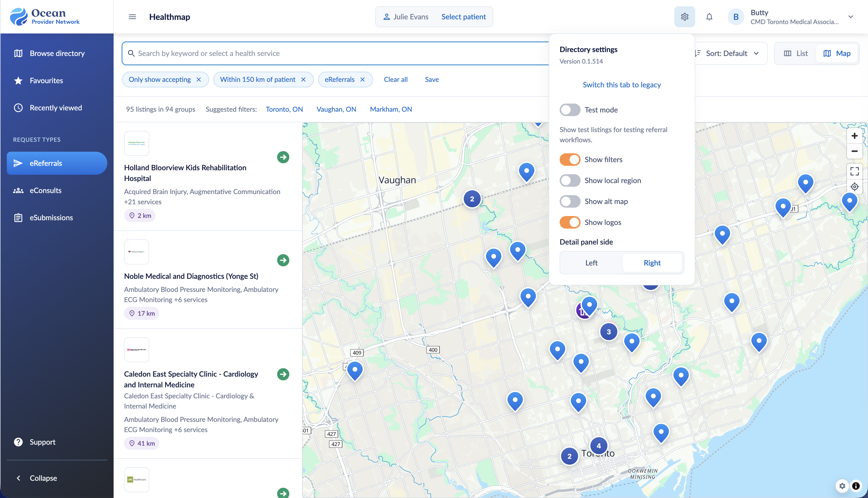Screen dimensions: 868x498
Task: Open map settings gear at bottom corner
Action: coord(842,486)
